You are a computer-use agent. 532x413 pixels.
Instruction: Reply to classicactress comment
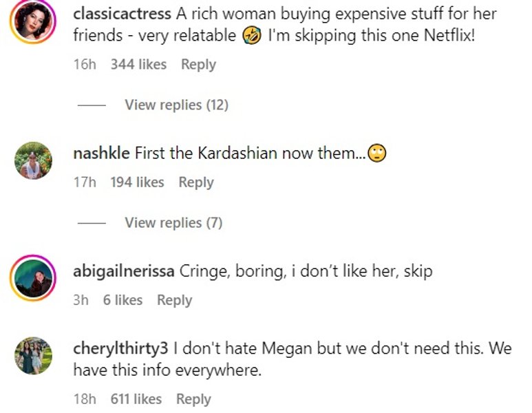click(198, 64)
